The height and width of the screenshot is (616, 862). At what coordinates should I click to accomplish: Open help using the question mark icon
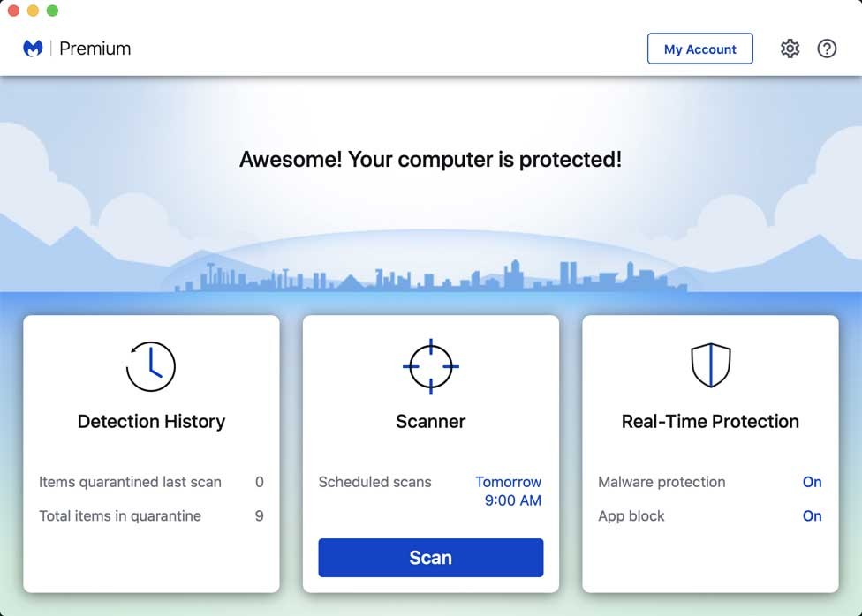click(827, 49)
